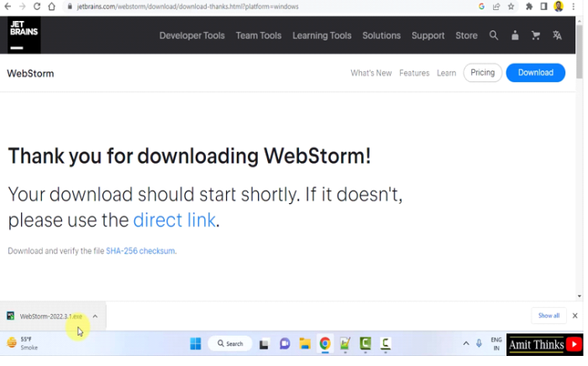Viewport: 588px width, 366px height.
Task: Click the taskbar Search box
Action: (230, 343)
